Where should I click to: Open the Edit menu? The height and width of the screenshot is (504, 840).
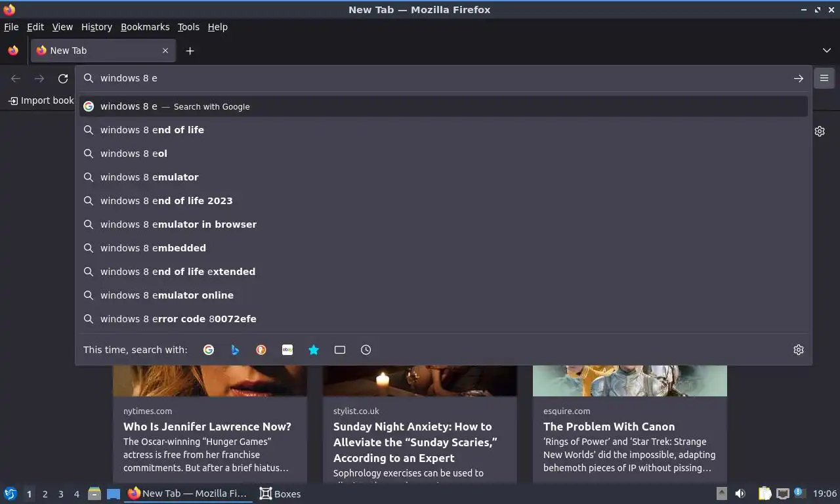35,27
